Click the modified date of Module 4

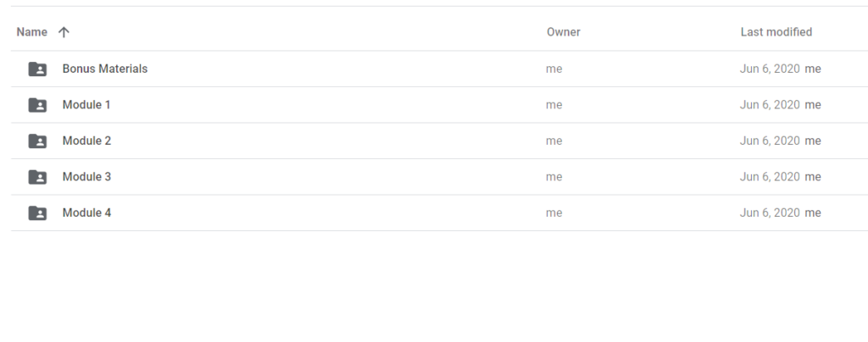click(770, 212)
